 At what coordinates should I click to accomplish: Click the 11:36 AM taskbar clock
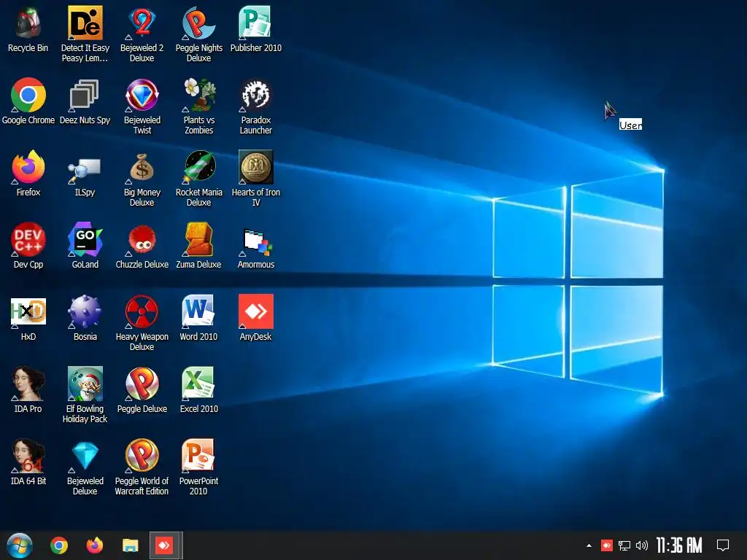pyautogui.click(x=679, y=545)
